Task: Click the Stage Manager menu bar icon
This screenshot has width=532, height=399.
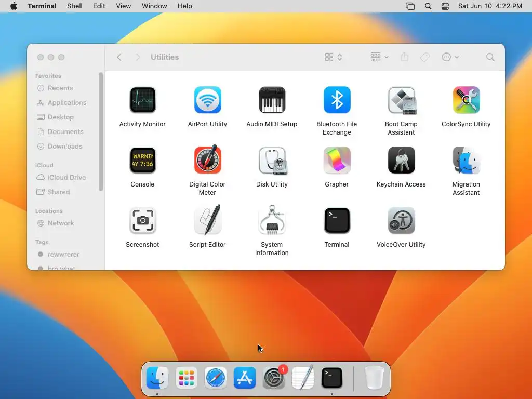Action: pyautogui.click(x=410, y=6)
